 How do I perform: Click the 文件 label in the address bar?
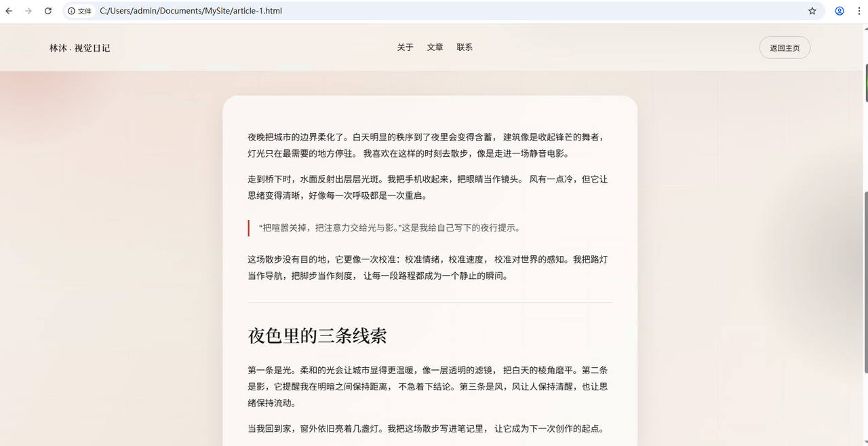coord(85,11)
